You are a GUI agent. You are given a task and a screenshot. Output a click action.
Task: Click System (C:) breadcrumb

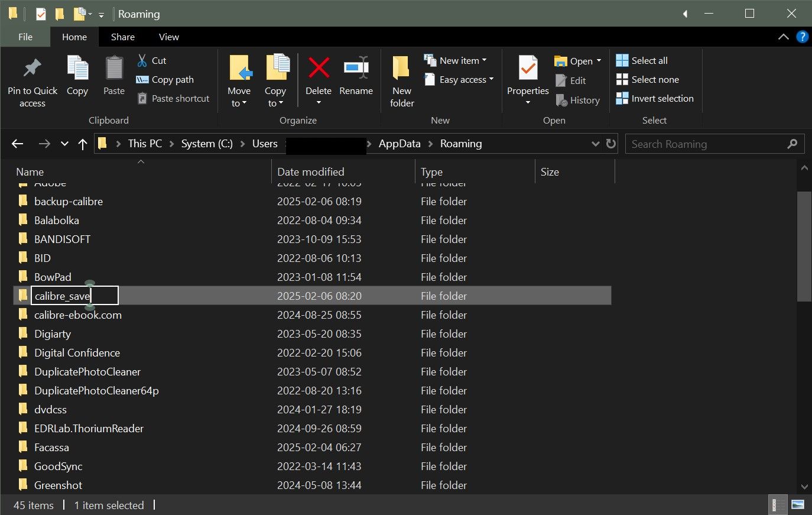point(207,144)
